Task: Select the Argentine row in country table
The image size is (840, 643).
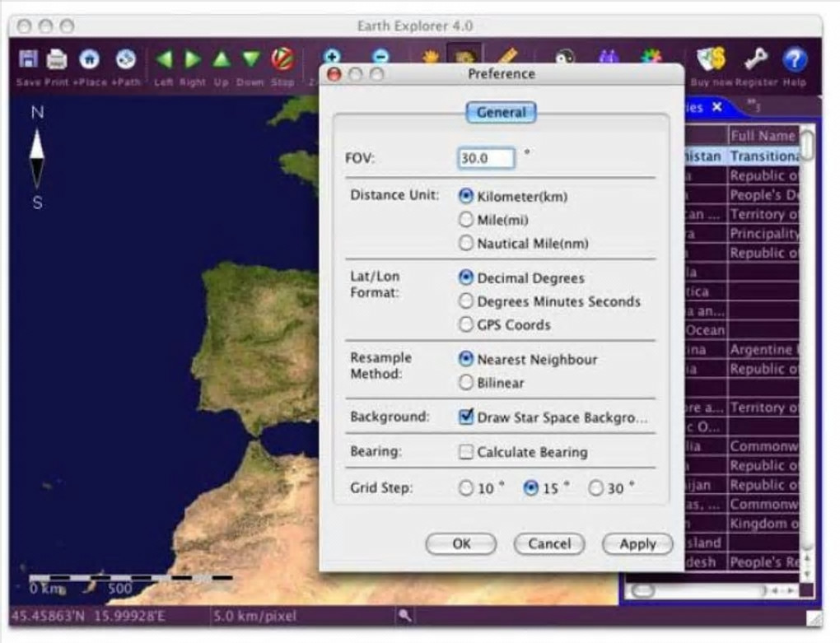Action: pyautogui.click(x=743, y=350)
